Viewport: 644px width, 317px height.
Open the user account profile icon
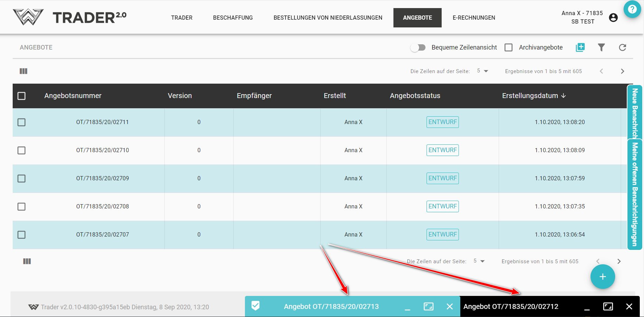click(613, 18)
